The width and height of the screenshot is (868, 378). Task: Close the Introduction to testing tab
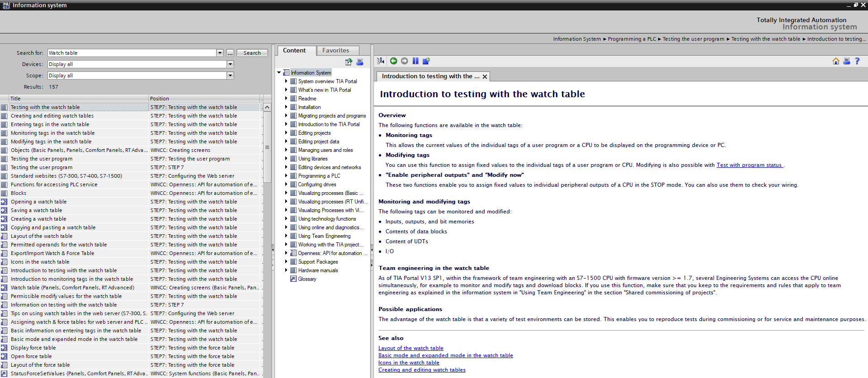tap(485, 76)
